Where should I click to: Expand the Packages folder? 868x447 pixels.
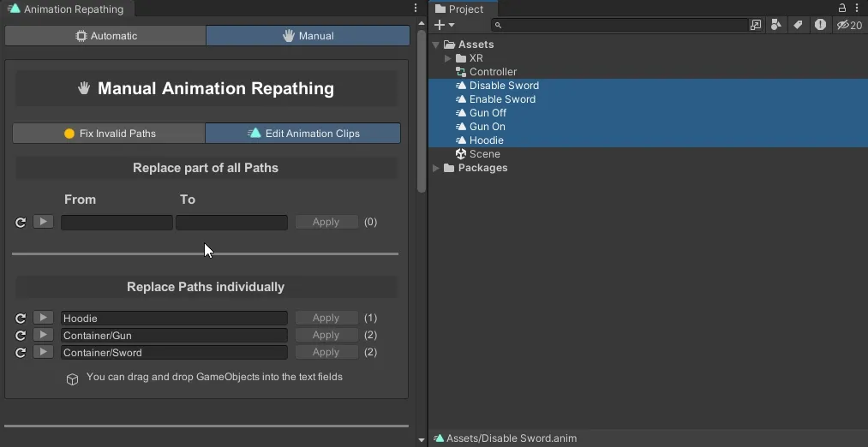coord(436,168)
